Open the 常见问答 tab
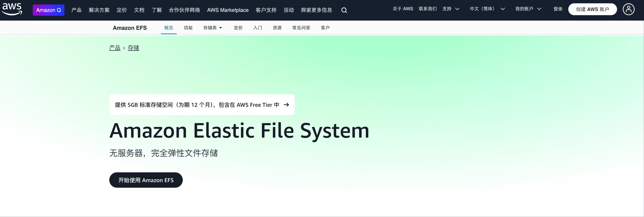The image size is (644, 217). [x=301, y=28]
